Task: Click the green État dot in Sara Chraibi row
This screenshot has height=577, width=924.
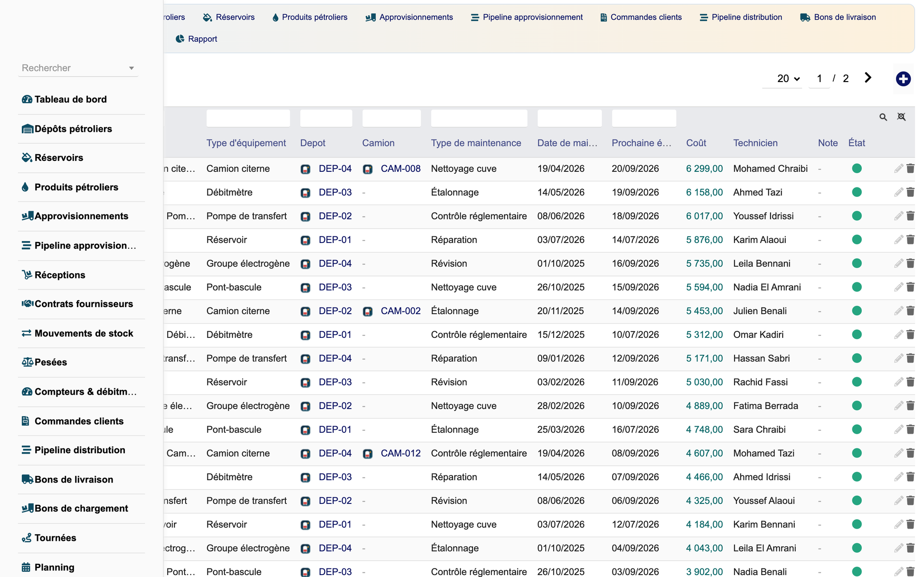Action: 857,429
